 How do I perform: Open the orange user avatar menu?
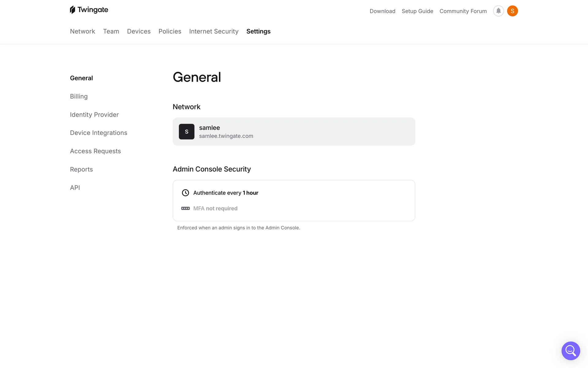(512, 11)
